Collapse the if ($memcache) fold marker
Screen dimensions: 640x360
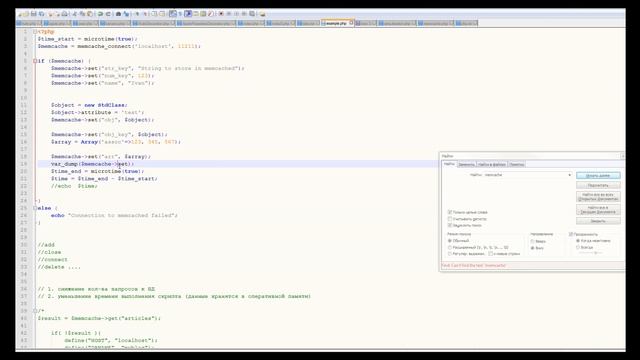click(35, 61)
